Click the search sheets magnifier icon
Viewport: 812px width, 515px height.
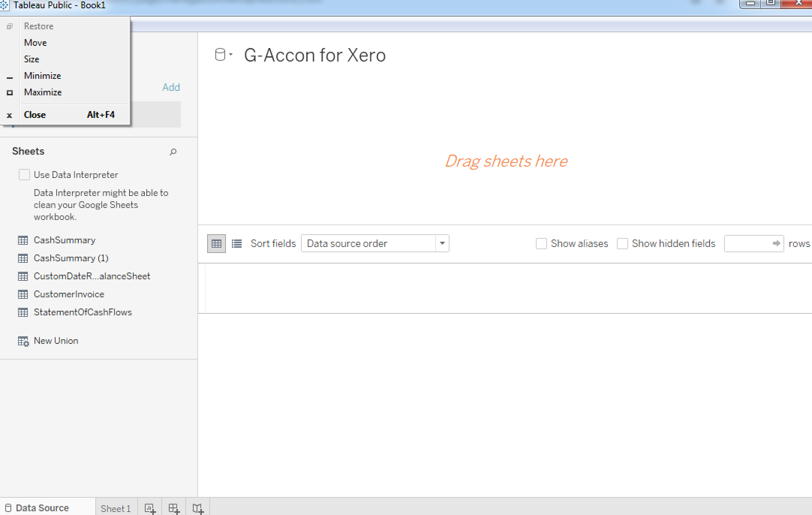173,152
